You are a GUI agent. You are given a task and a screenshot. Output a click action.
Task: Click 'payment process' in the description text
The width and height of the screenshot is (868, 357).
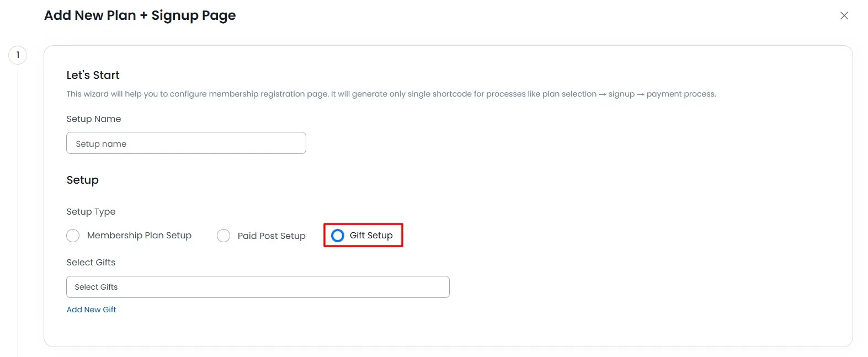(x=680, y=94)
